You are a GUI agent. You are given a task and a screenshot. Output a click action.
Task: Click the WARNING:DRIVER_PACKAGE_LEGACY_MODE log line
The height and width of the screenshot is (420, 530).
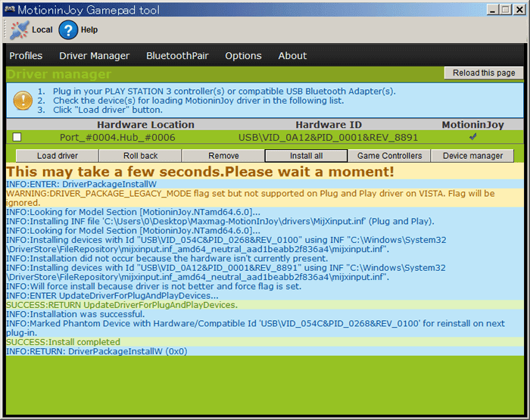(x=265, y=198)
